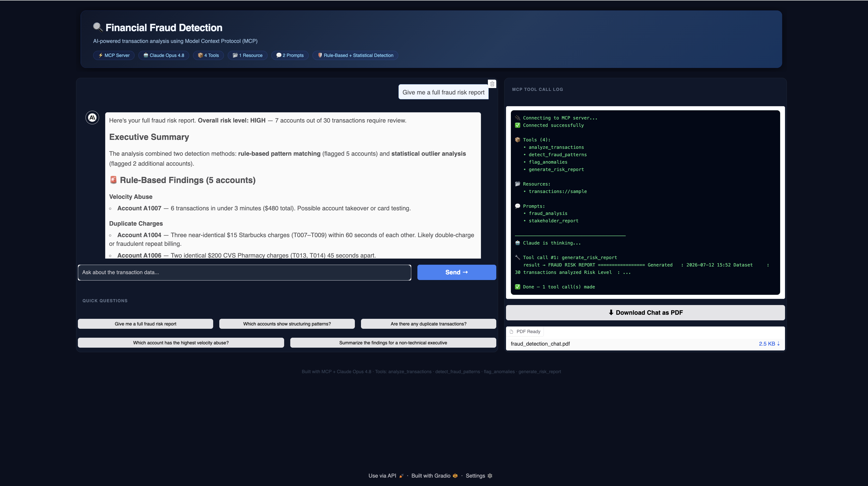Click 'Account A1004' in the report

[139, 235]
